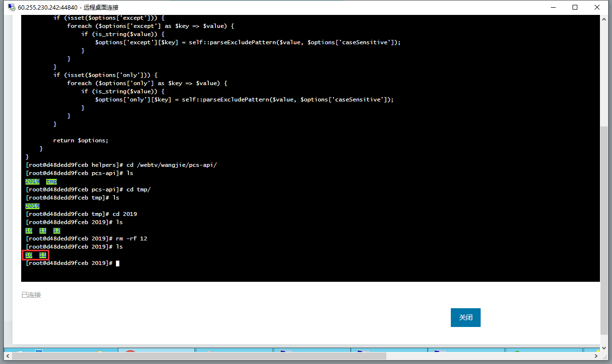Click the window title '远程桌面连接' text
This screenshot has width=612, height=364.
point(101,7)
